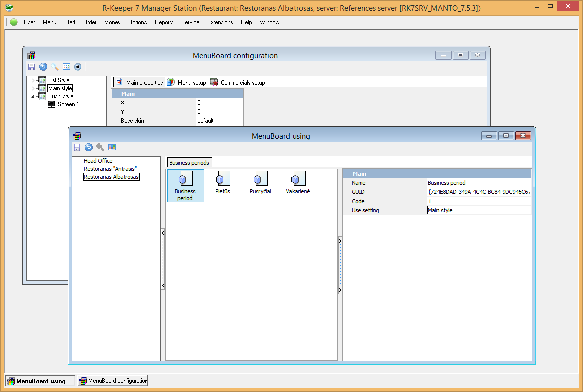Select Head Office in tree
The width and height of the screenshot is (583, 392).
(x=98, y=161)
